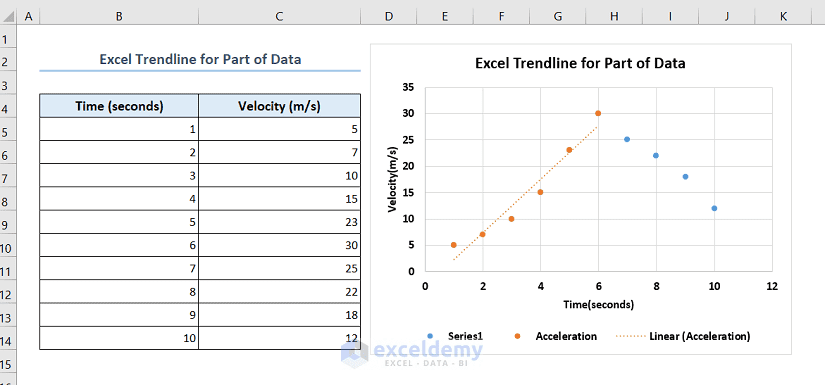This screenshot has height=385, width=825.
Task: Select column C header
Action: (x=279, y=17)
